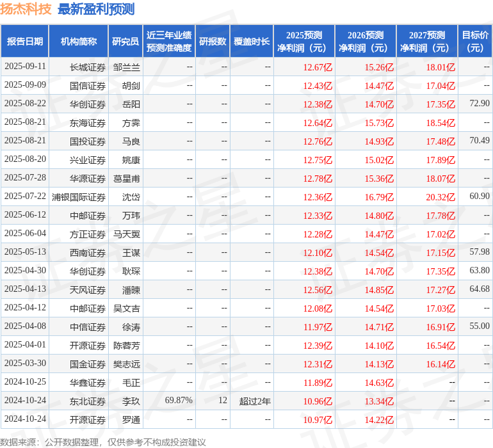Image resolution: width=493 pixels, height=448 pixels.
Task: Click the 目标价 column header
Action: coord(475,41)
